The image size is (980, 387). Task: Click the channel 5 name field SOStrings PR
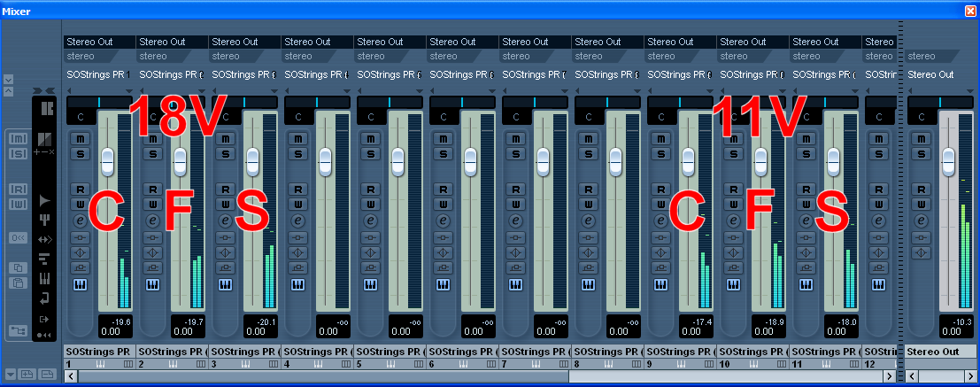390,352
